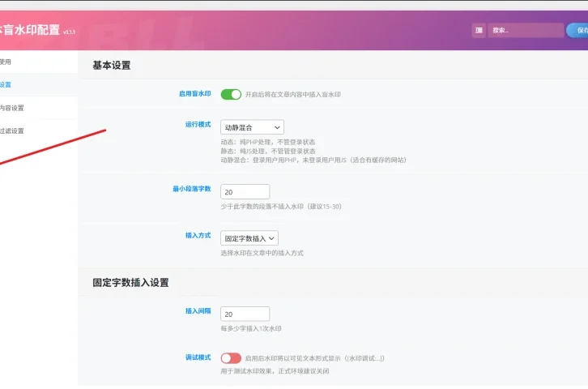Click the 运行模式 field label
Image resolution: width=588 pixels, height=389 pixels.
[x=198, y=125]
